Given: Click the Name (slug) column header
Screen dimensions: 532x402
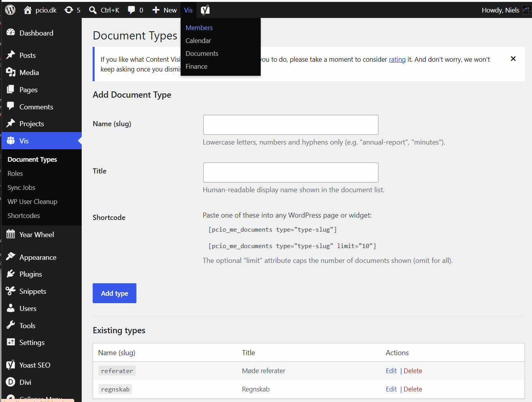Looking at the screenshot, I should pyautogui.click(x=116, y=352).
